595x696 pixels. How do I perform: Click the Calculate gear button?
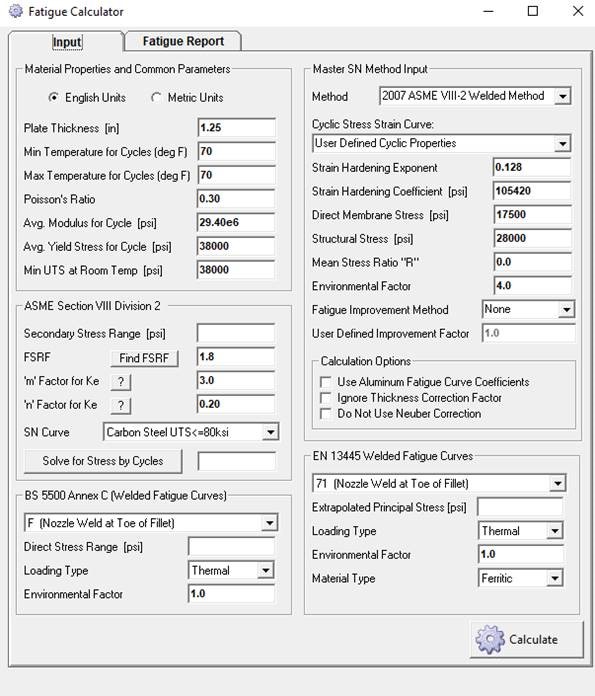coord(527,639)
